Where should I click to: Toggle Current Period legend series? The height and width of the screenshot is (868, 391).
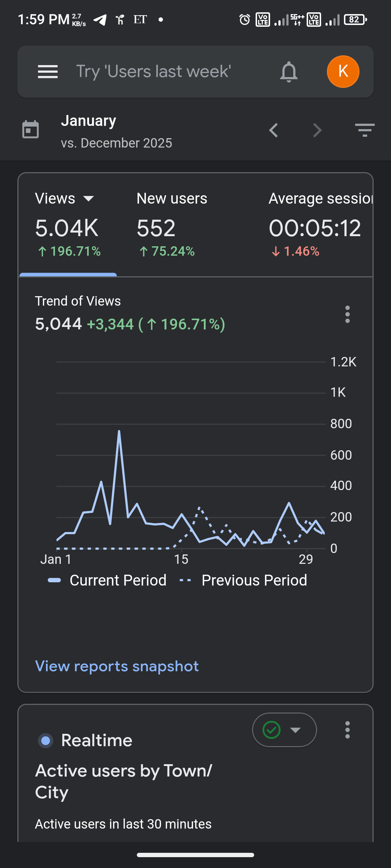[107, 580]
